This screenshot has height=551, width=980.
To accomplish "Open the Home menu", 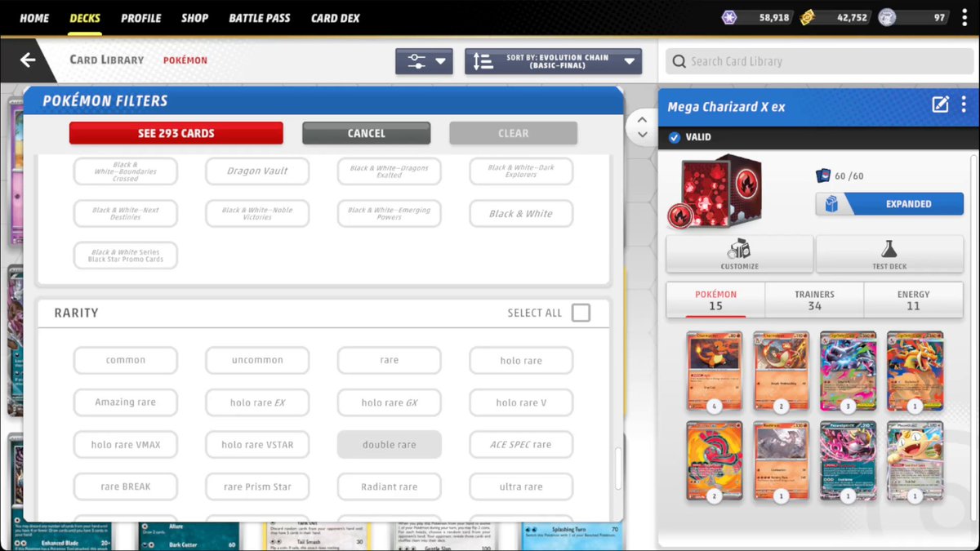I will pos(34,18).
